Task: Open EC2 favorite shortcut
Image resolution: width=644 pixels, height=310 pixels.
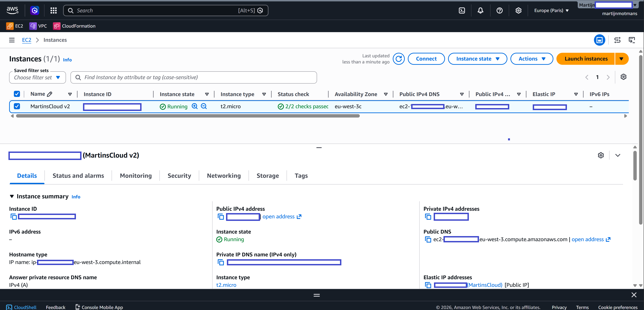Action: [15, 26]
